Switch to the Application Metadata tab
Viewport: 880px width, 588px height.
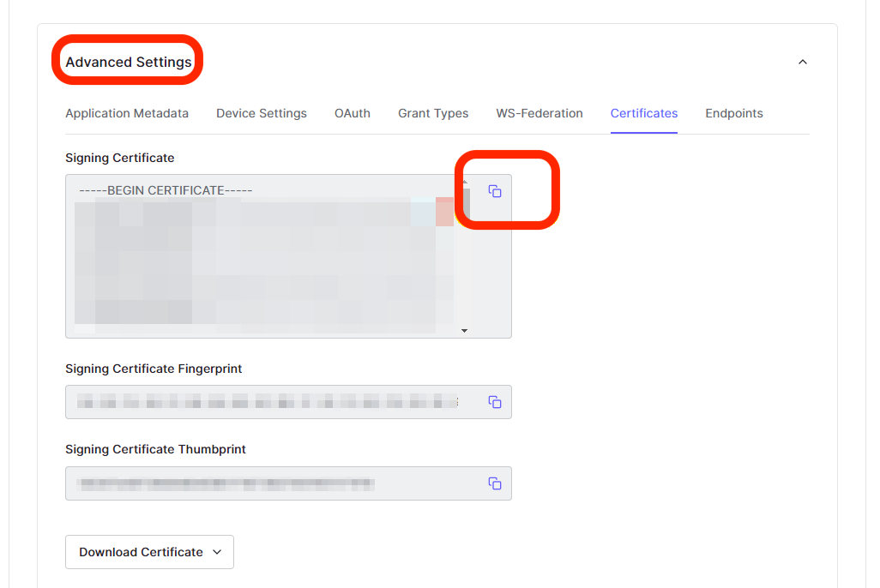[x=127, y=113]
